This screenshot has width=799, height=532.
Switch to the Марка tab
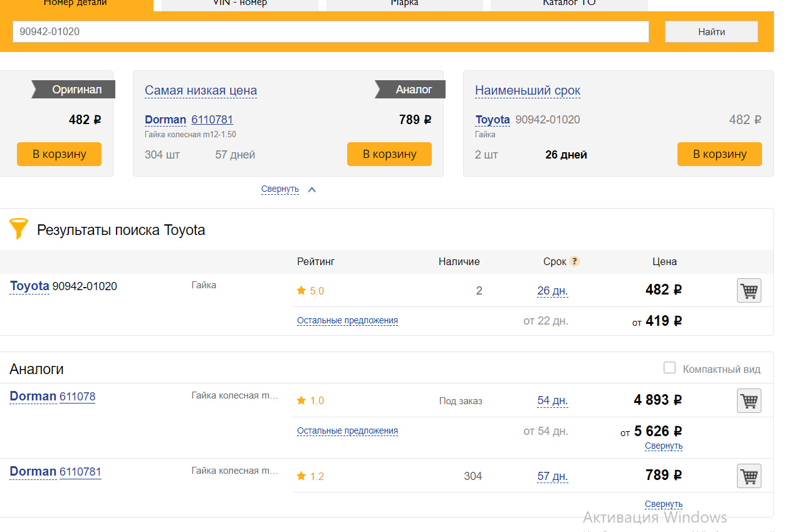404,4
